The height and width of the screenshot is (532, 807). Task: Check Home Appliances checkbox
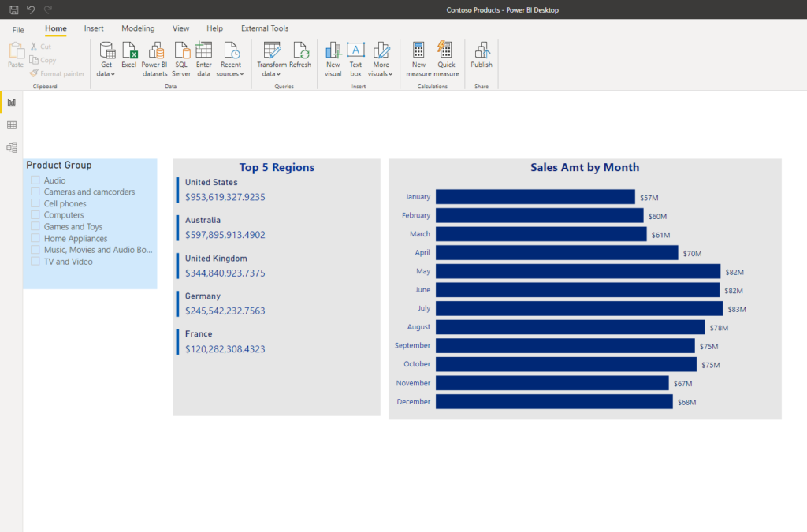point(35,238)
